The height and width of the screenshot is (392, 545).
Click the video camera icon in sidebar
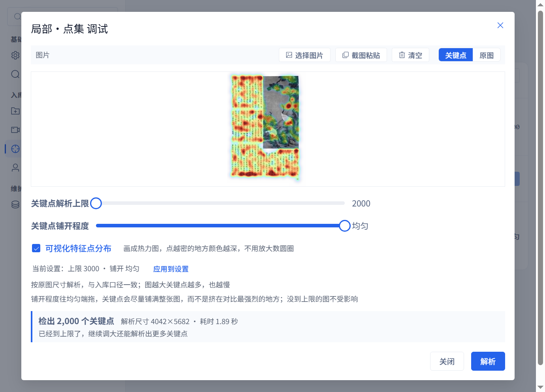point(15,130)
